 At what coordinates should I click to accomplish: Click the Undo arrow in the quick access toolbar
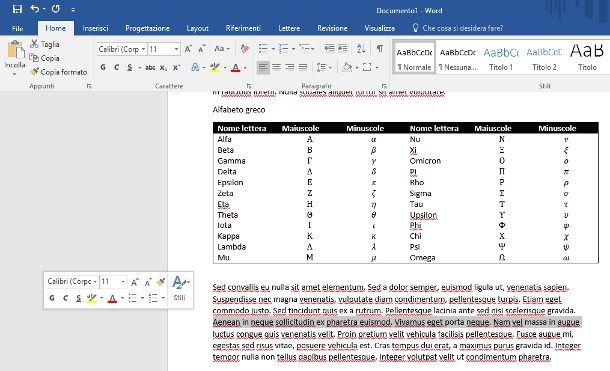(35, 9)
